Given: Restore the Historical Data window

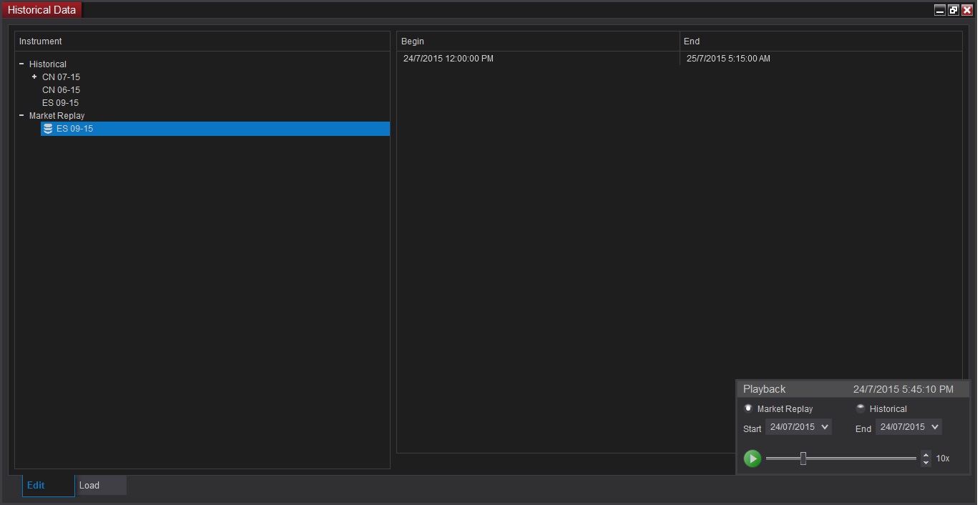Looking at the screenshot, I should click(954, 10).
